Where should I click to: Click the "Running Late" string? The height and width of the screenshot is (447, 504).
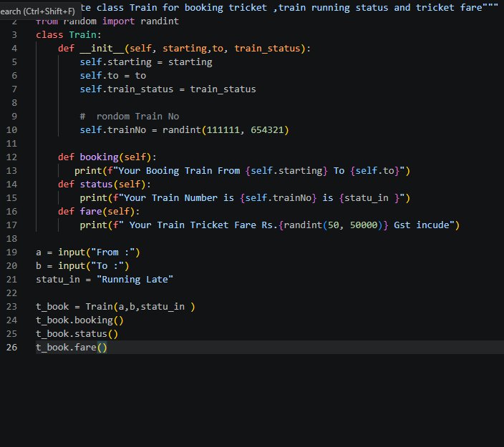pyautogui.click(x=135, y=280)
